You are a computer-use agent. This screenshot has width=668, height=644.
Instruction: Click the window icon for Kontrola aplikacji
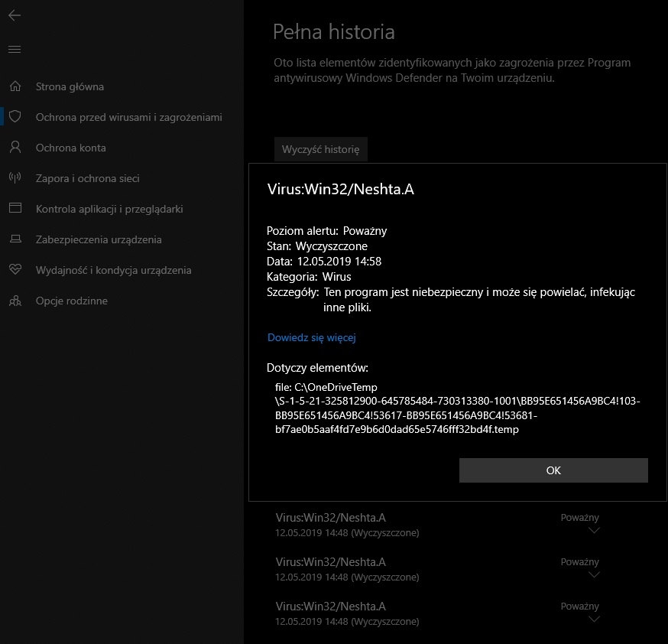15,208
